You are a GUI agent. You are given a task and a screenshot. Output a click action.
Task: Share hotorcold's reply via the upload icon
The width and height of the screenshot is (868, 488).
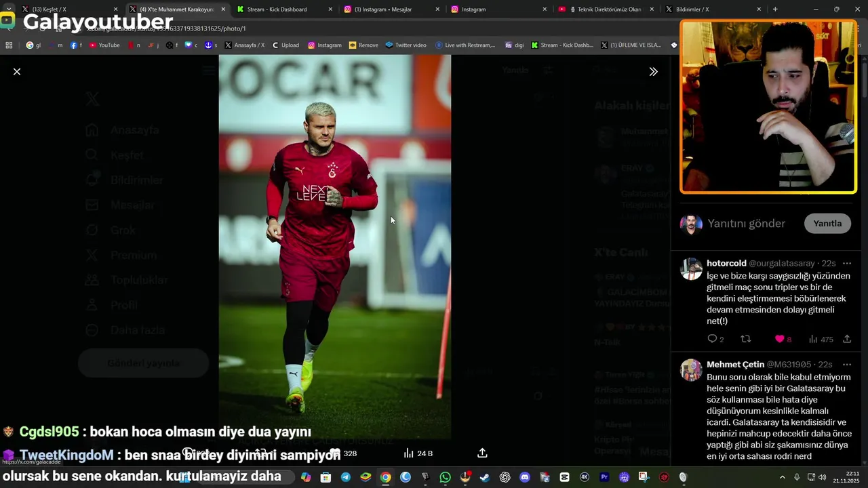847,339
